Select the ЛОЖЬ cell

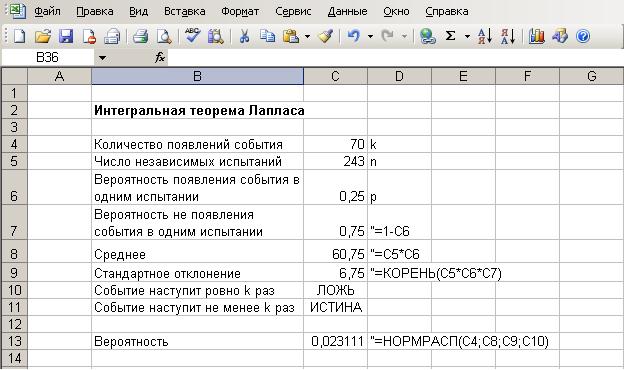click(x=335, y=290)
